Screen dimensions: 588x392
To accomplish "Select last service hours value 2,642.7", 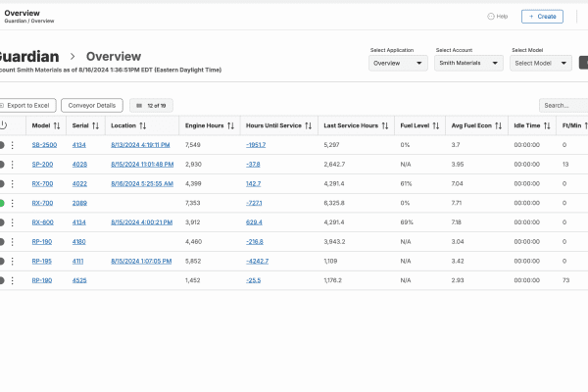I will [334, 165].
